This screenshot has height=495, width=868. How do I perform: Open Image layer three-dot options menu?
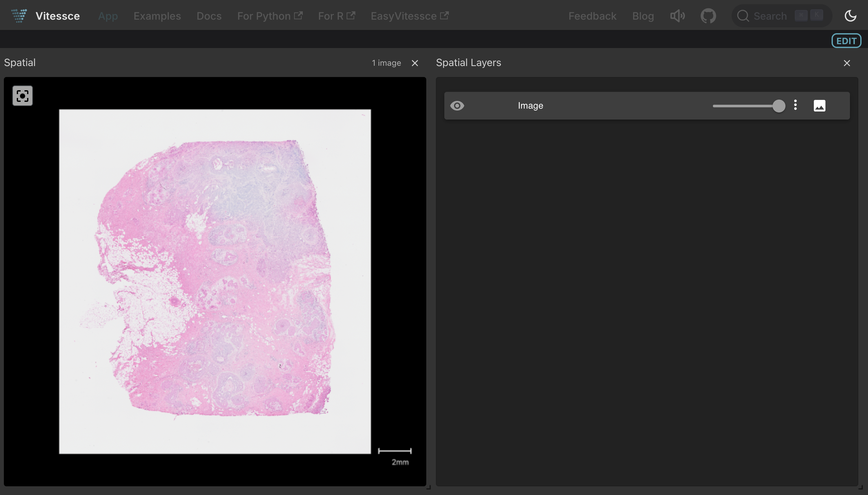coord(795,105)
